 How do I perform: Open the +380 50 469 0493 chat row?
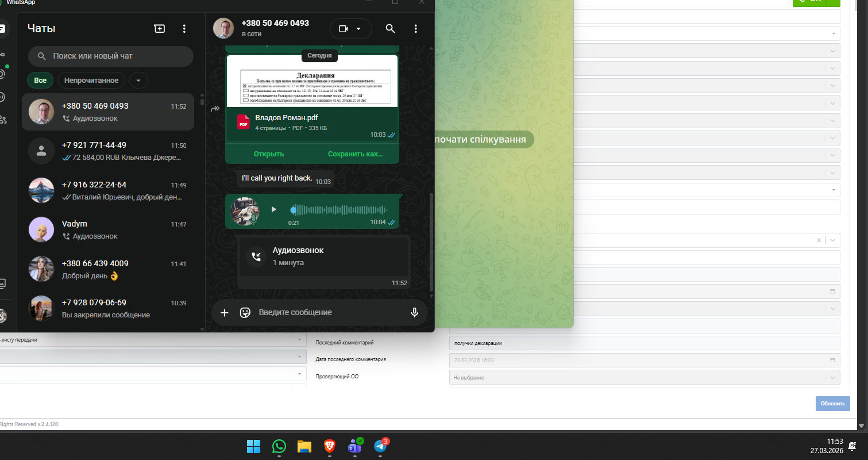pos(108,112)
